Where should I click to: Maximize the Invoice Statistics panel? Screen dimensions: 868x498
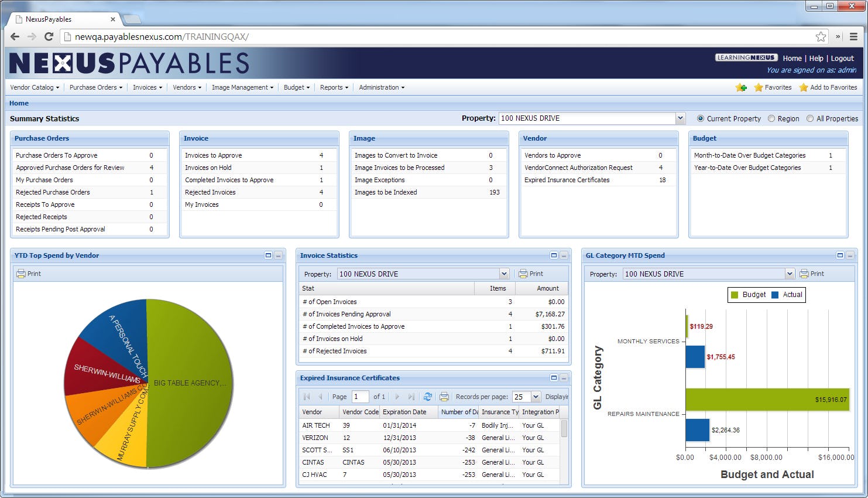point(554,255)
